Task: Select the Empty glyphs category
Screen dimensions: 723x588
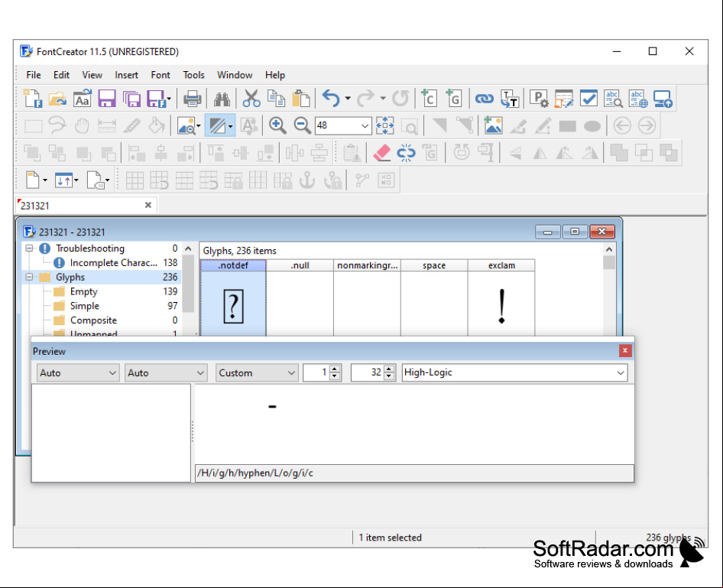Action: 83,291
